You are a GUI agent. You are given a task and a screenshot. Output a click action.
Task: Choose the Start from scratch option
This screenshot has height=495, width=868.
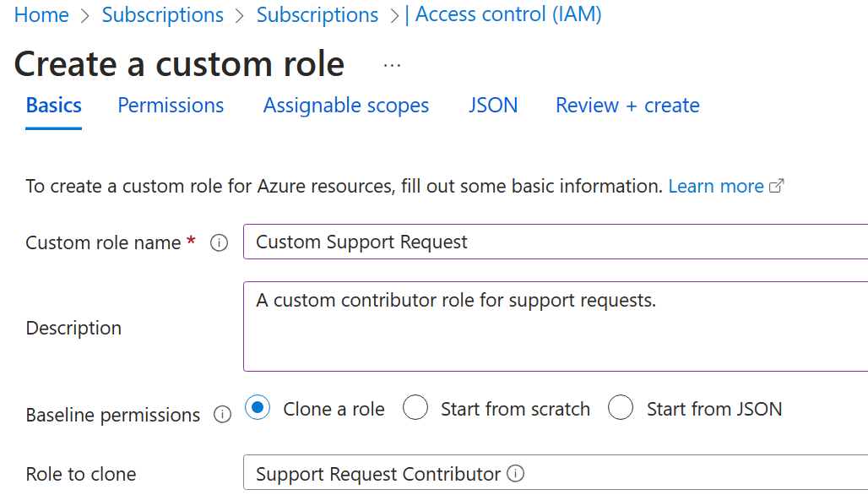(415, 409)
